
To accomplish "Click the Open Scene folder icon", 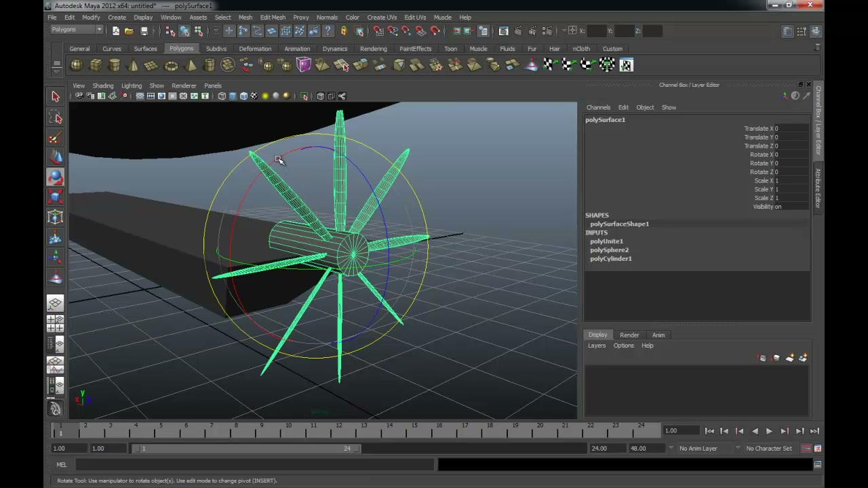I will pos(129,31).
